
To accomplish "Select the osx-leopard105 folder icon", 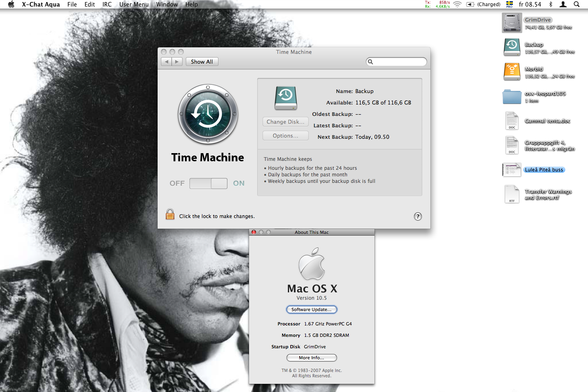I will pyautogui.click(x=512, y=97).
